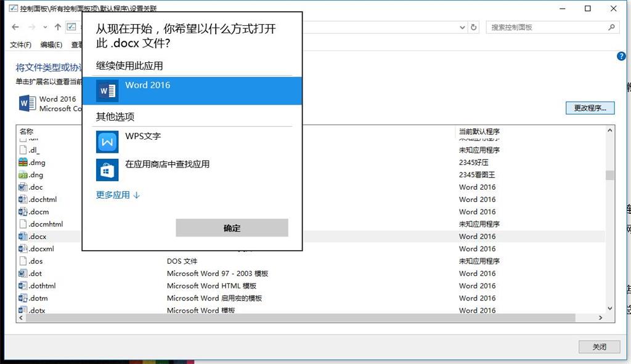Select the Microsoft Word 97 - 2003 模板 text

click(x=218, y=273)
